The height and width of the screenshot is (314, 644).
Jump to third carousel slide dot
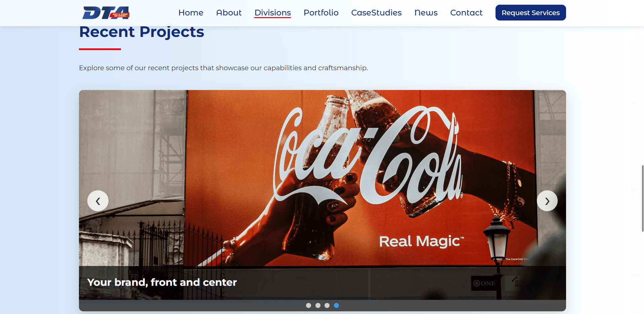pos(327,305)
